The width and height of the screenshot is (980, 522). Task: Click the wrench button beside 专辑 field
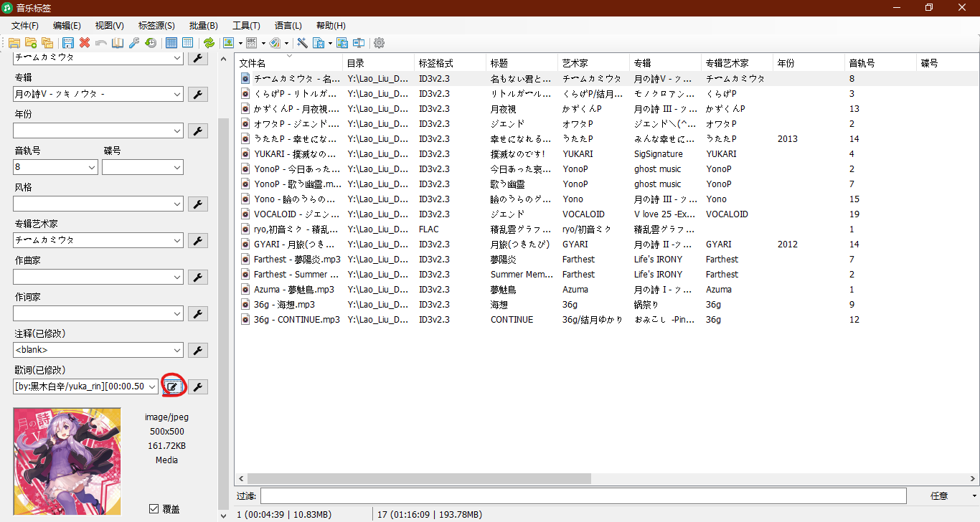click(197, 94)
